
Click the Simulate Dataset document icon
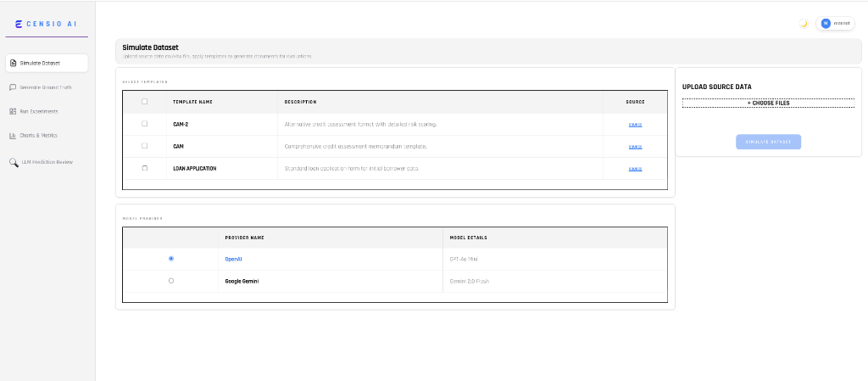pos(13,63)
